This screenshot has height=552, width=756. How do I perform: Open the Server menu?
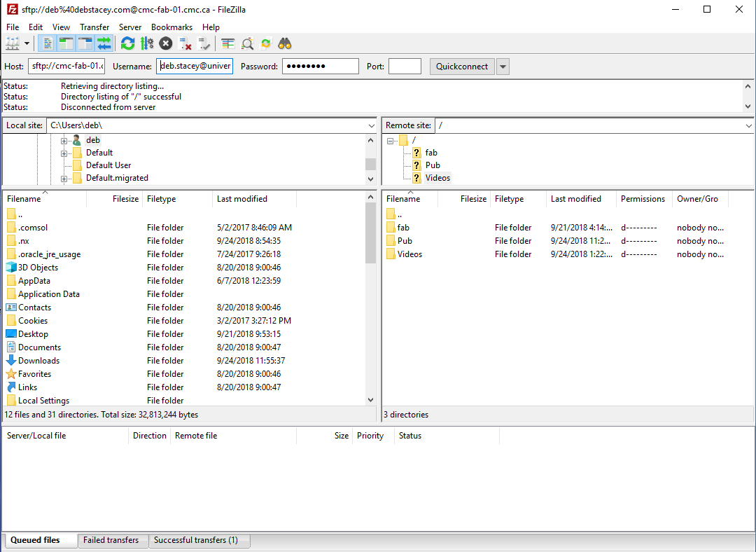[130, 27]
